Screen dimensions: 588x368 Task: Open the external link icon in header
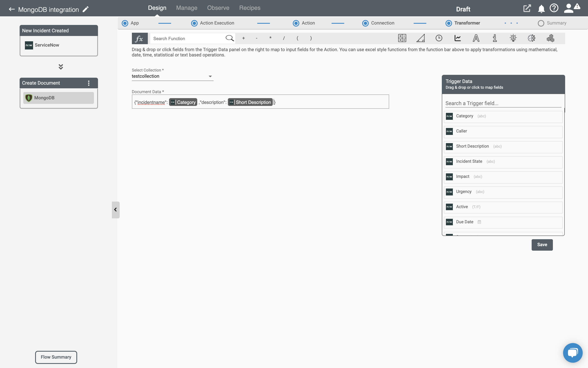click(x=527, y=8)
